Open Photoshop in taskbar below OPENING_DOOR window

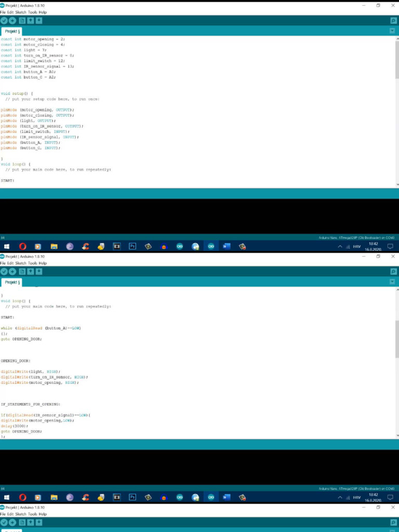click(132, 497)
